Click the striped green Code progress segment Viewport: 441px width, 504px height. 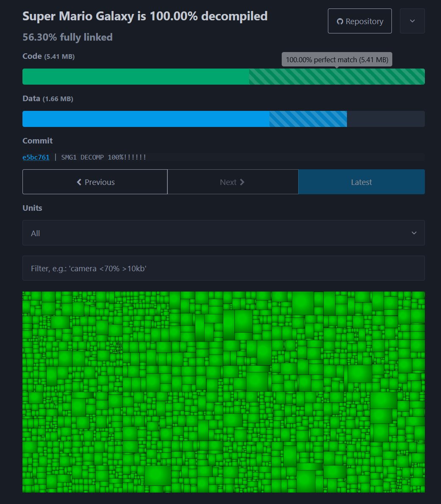[337, 77]
